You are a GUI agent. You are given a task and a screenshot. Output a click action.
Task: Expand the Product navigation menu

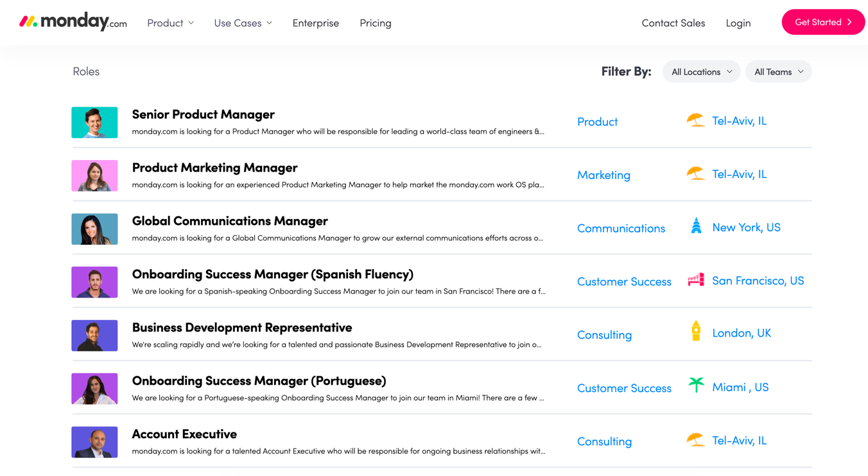(170, 23)
